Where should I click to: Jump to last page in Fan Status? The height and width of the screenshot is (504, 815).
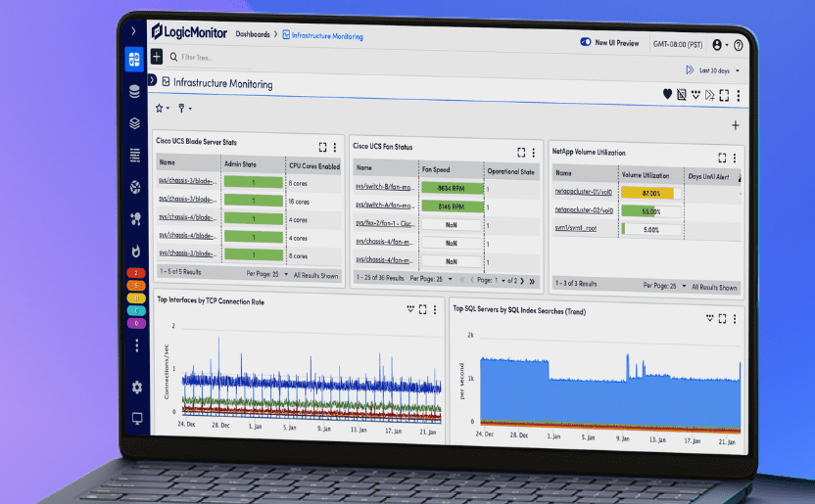pos(532,281)
